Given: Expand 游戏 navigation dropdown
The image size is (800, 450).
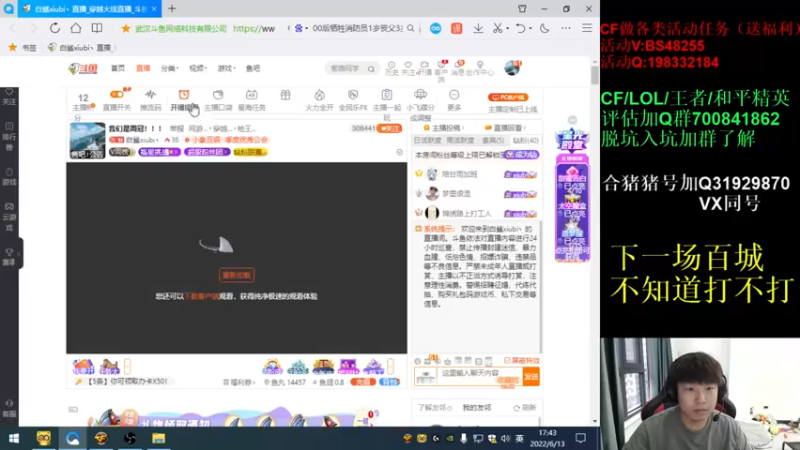Looking at the screenshot, I should coord(227,68).
